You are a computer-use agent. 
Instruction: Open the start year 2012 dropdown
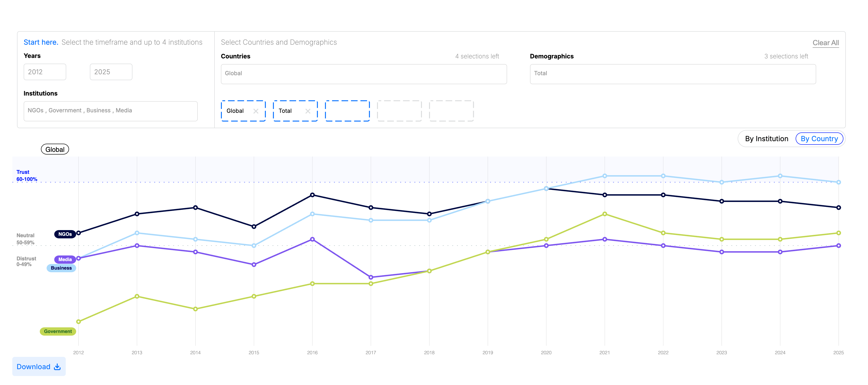(45, 72)
